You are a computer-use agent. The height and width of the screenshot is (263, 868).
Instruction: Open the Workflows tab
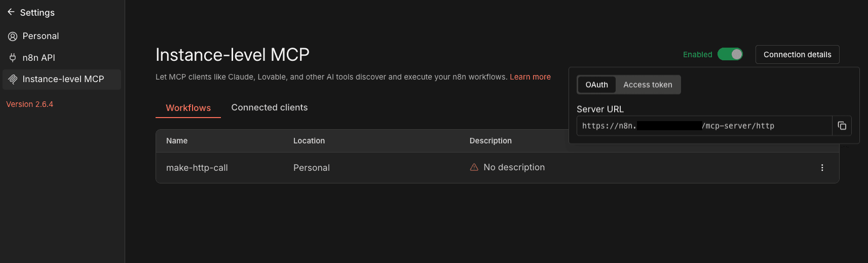[188, 108]
